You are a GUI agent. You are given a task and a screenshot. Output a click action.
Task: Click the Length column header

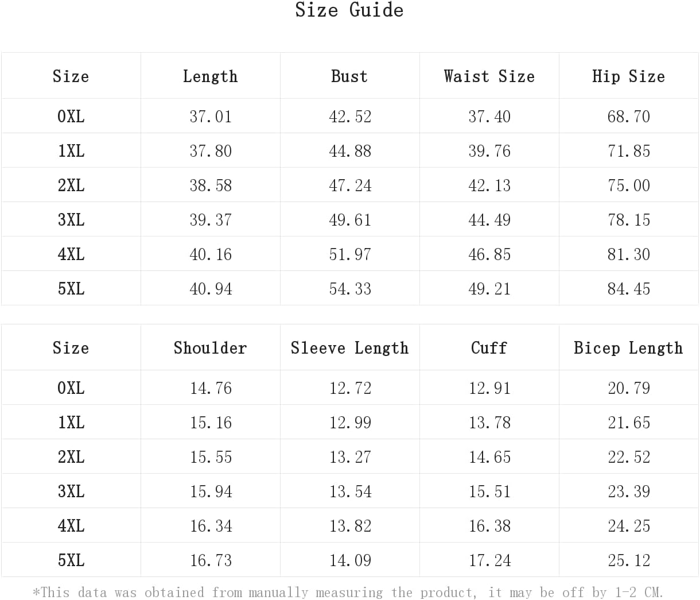point(210,76)
